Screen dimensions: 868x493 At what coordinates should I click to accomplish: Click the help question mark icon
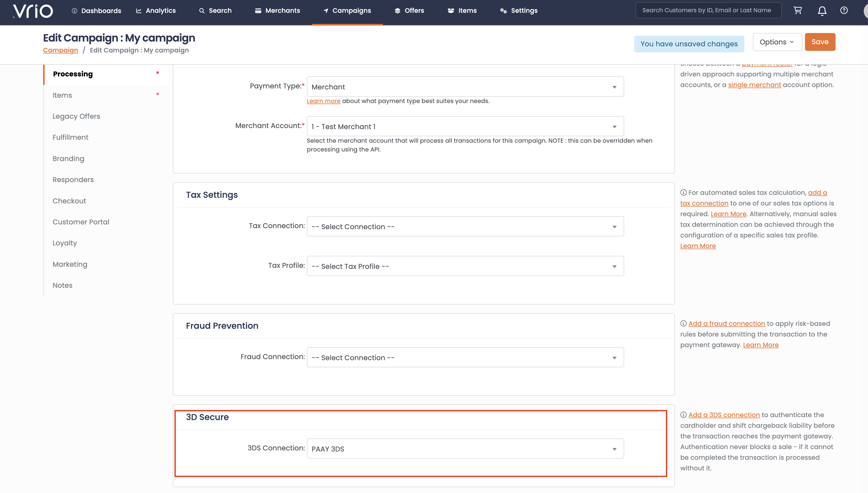[844, 10]
